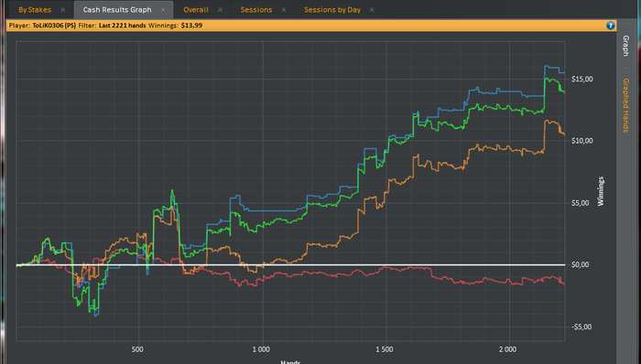The image size is (641, 364).
Task: Open the Sessions tab
Action: 256,10
